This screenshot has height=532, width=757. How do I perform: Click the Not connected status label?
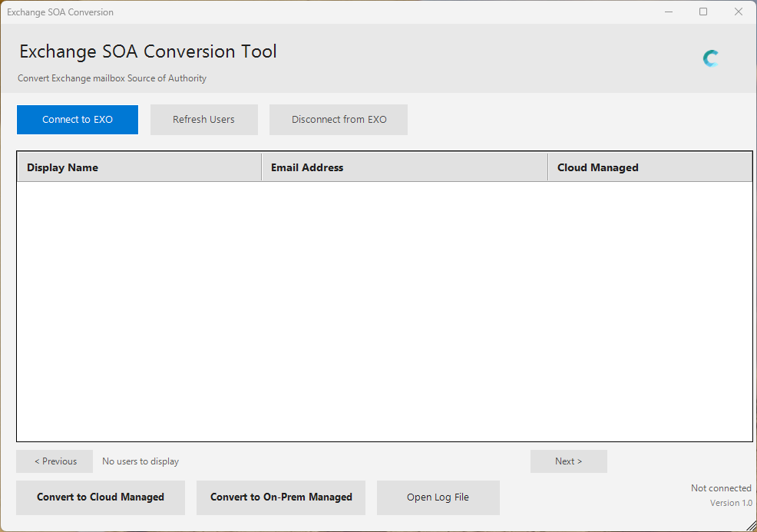pyautogui.click(x=720, y=487)
